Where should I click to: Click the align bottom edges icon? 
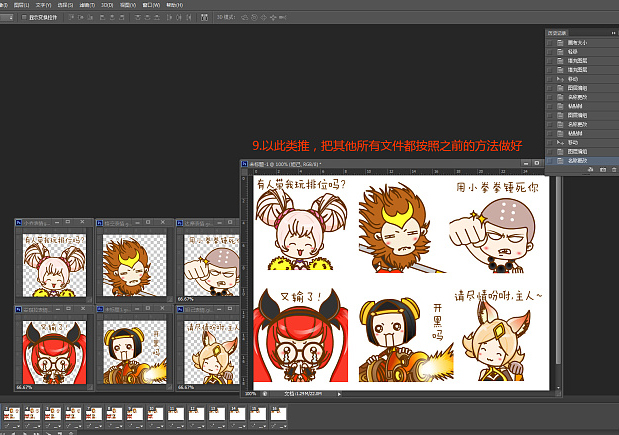[x=90, y=17]
